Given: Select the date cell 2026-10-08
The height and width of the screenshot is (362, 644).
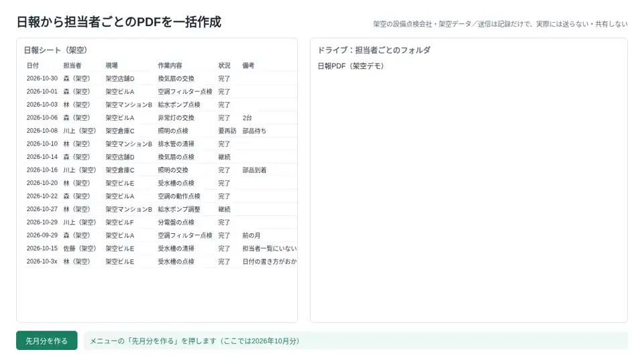Looking at the screenshot, I should pos(42,131).
